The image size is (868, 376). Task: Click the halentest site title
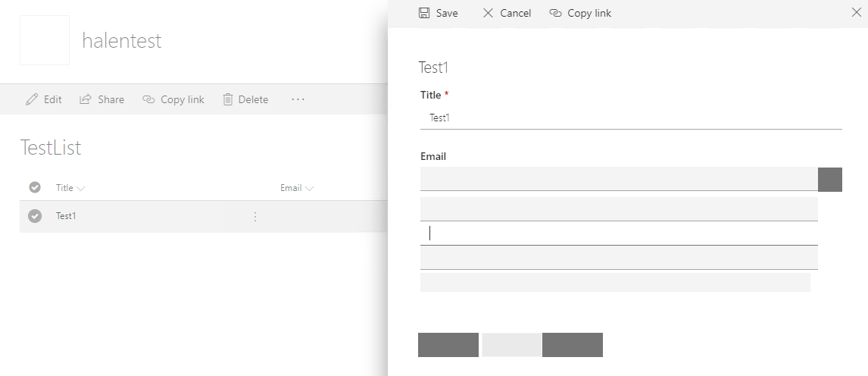click(122, 40)
